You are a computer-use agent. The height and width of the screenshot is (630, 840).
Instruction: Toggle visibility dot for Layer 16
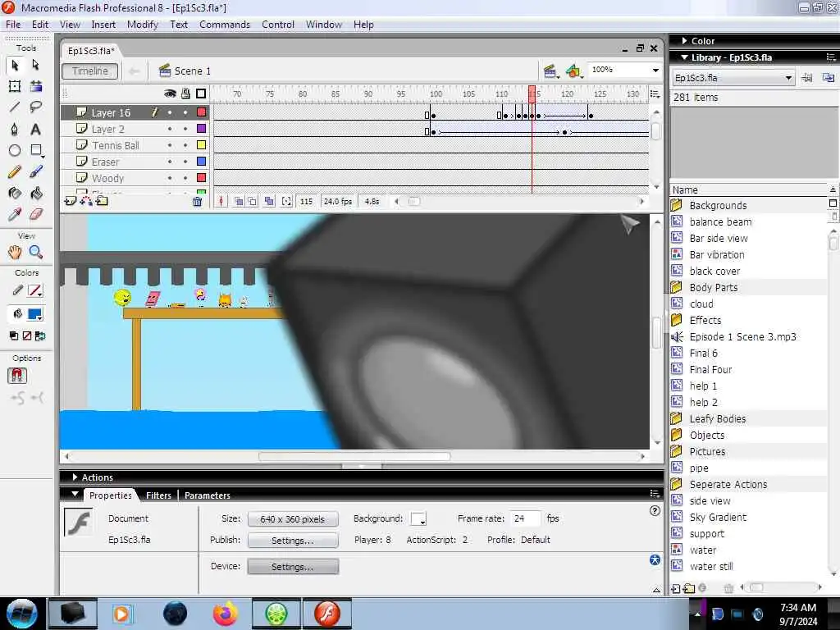coord(170,112)
